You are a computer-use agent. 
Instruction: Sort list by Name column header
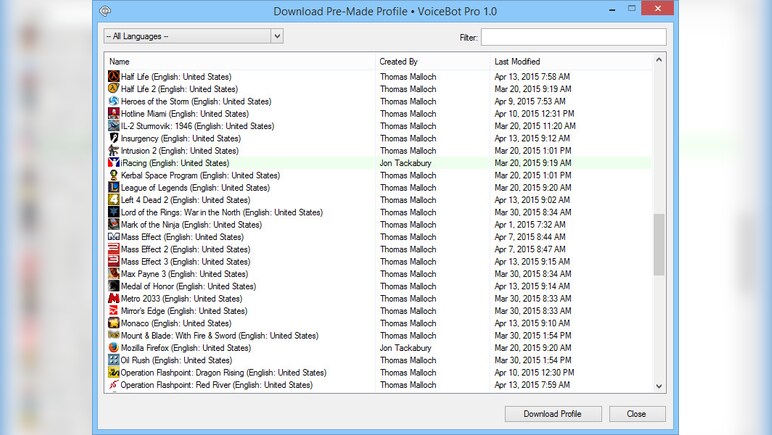(119, 62)
